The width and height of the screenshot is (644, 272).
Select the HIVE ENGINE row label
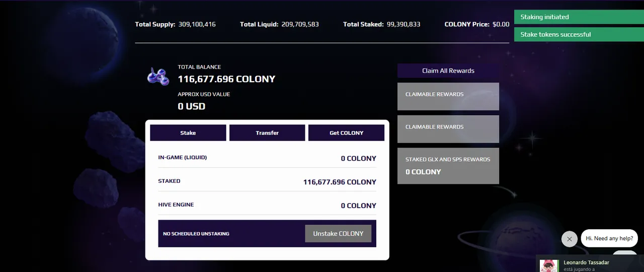[x=176, y=205]
